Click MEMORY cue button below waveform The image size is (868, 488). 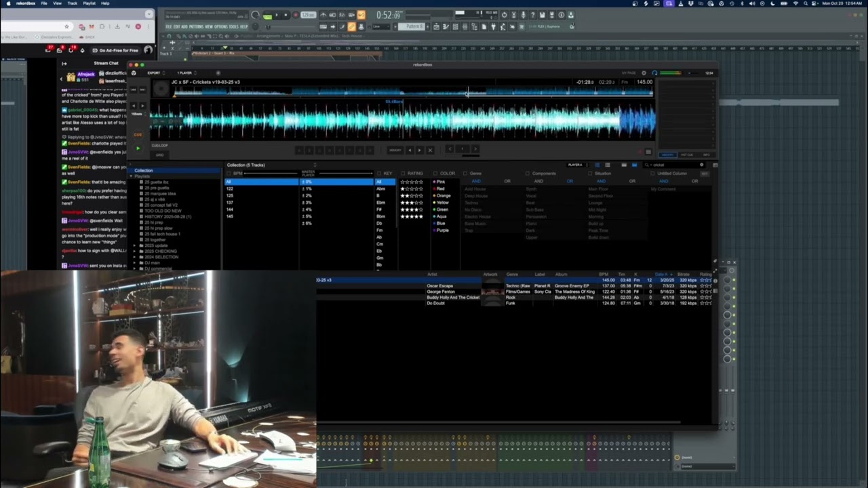click(x=395, y=150)
